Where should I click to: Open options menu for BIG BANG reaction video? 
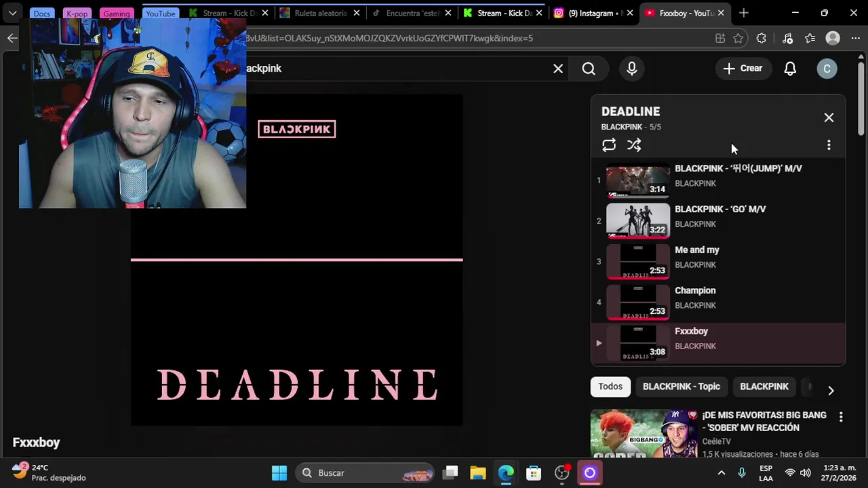[841, 418]
